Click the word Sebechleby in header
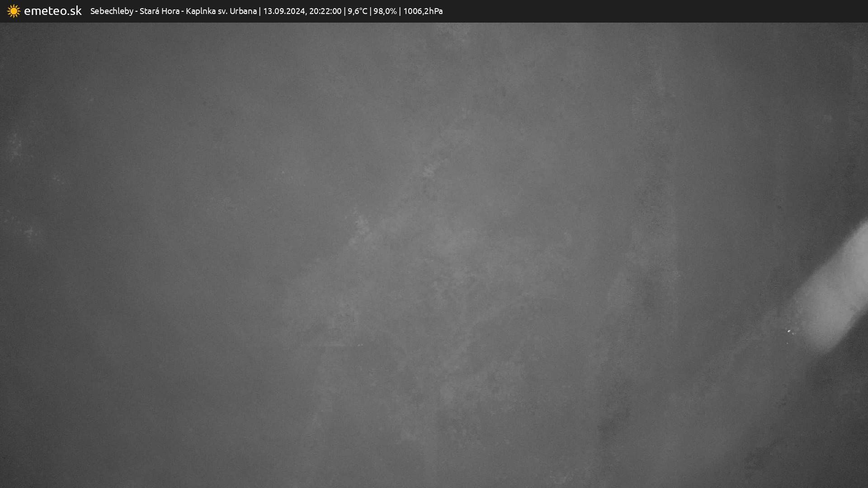The image size is (868, 488). click(x=112, y=11)
